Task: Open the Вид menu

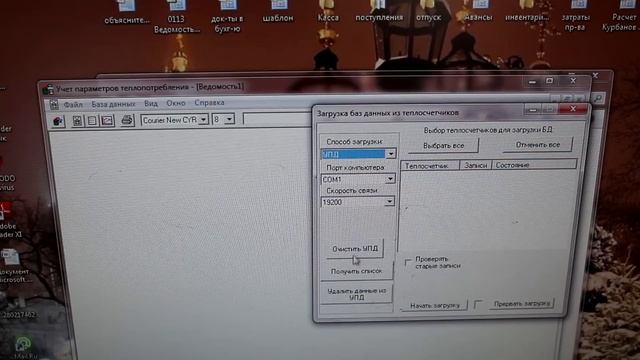Action: point(151,104)
